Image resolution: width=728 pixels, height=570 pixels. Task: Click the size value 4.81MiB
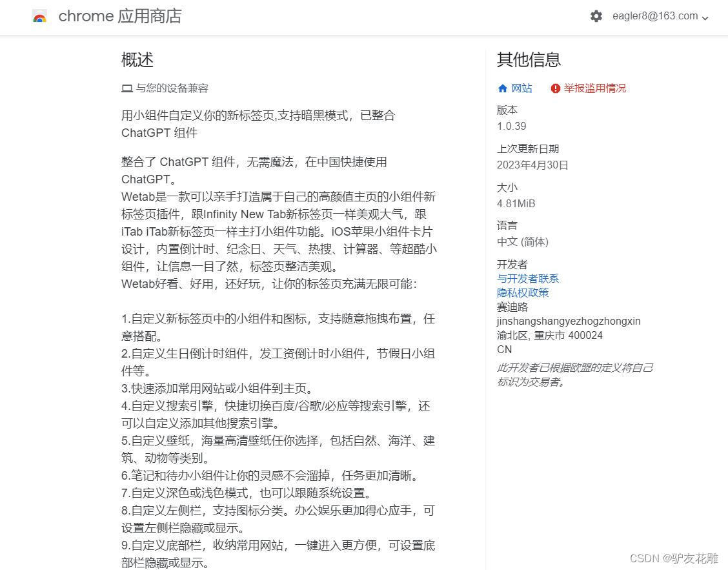tap(516, 203)
